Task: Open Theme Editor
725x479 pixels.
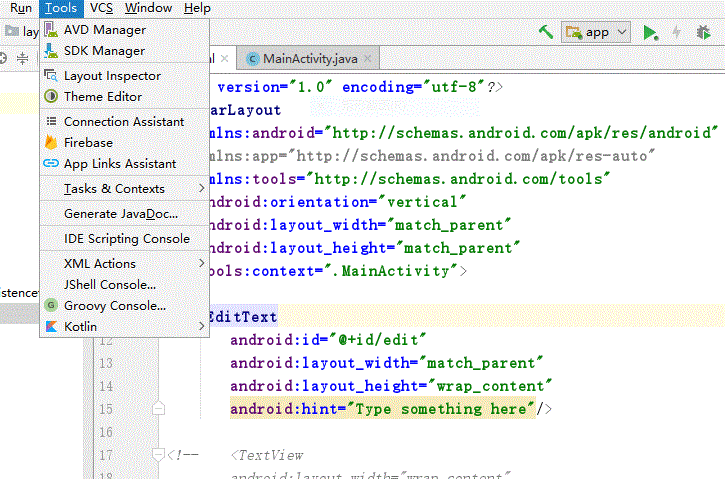Action: (x=124, y=97)
